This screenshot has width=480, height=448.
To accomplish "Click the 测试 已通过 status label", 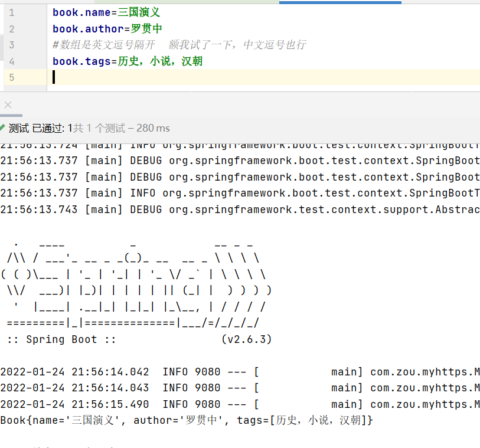I will pos(37,128).
